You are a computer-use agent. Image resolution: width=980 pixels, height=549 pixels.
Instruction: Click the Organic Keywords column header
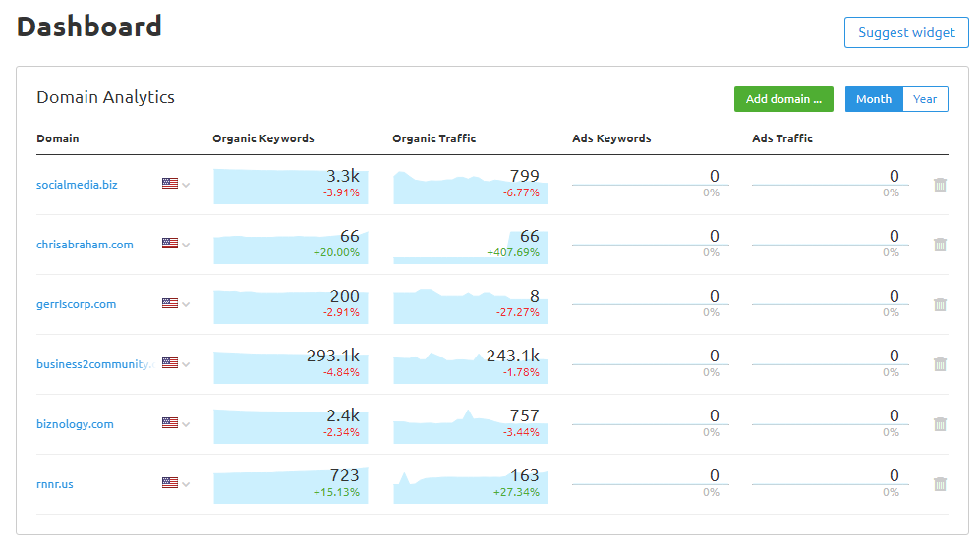click(x=263, y=138)
